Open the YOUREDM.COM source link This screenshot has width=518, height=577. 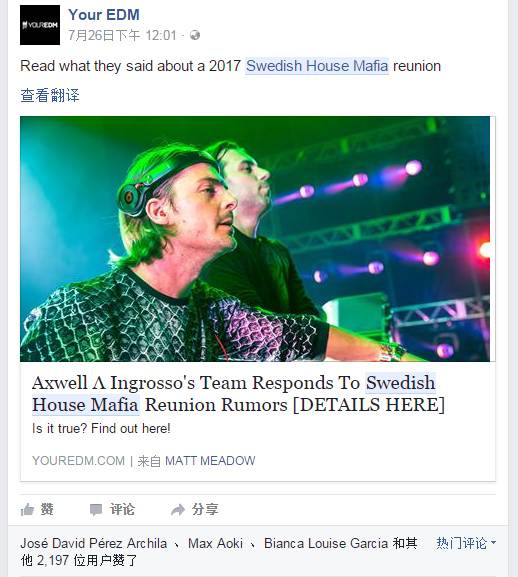pos(78,461)
